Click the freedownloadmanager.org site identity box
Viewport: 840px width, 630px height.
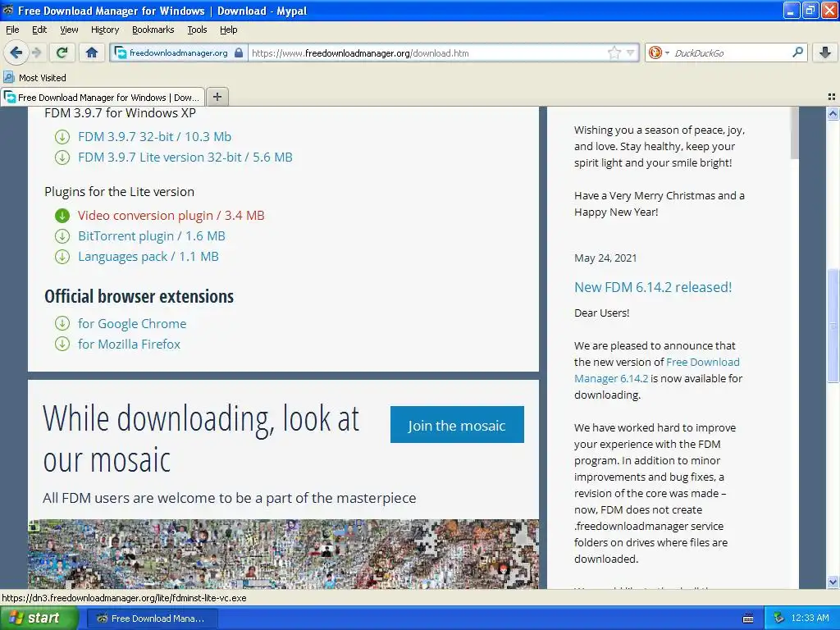pyautogui.click(x=178, y=53)
